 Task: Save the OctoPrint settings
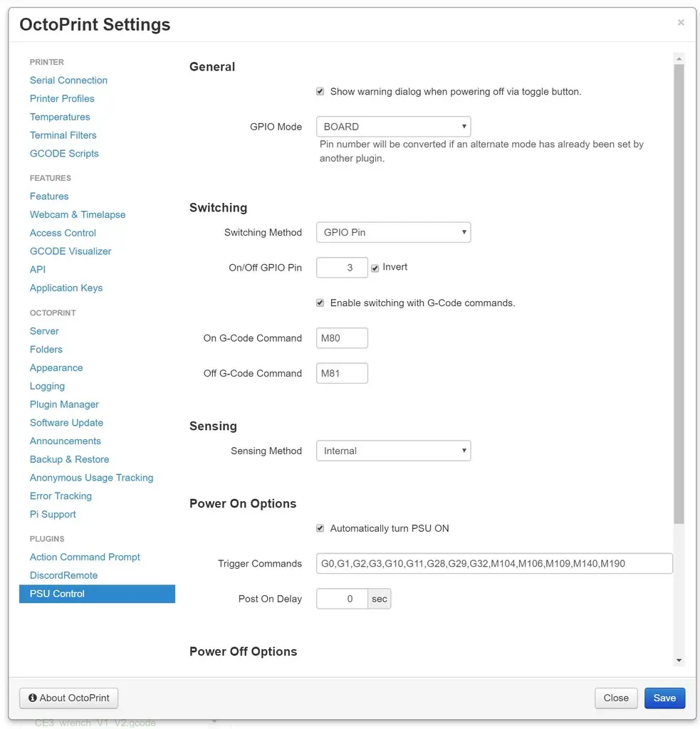click(x=664, y=698)
